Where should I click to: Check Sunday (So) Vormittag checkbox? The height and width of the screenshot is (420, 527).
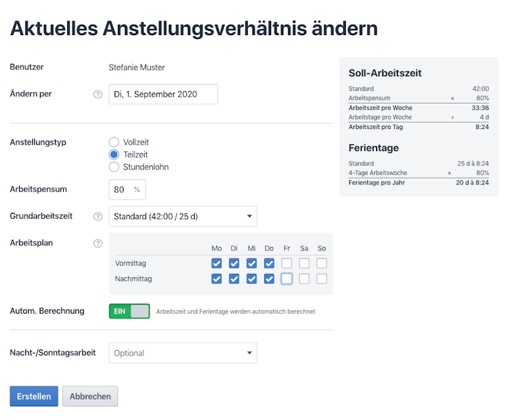[322, 263]
